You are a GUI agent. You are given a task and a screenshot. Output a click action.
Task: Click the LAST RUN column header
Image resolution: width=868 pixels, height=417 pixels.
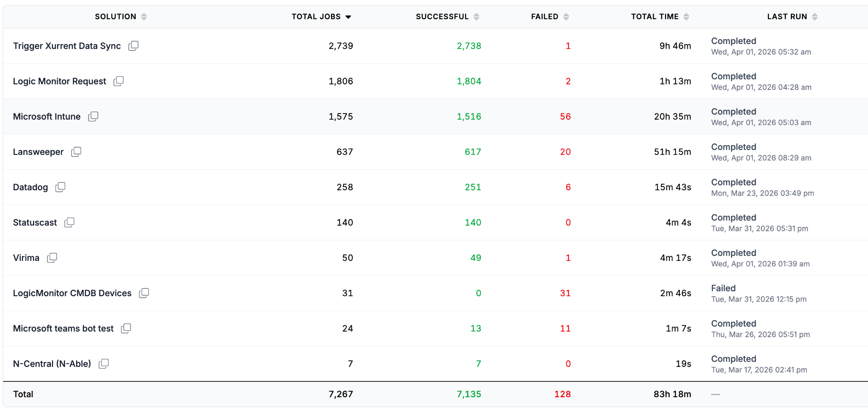click(x=787, y=17)
